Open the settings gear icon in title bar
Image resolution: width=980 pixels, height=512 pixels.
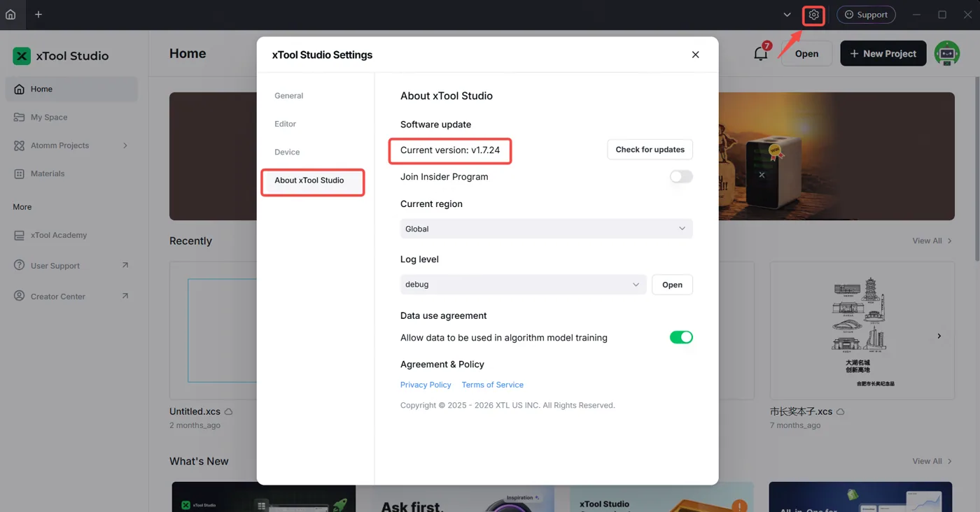[813, 15]
